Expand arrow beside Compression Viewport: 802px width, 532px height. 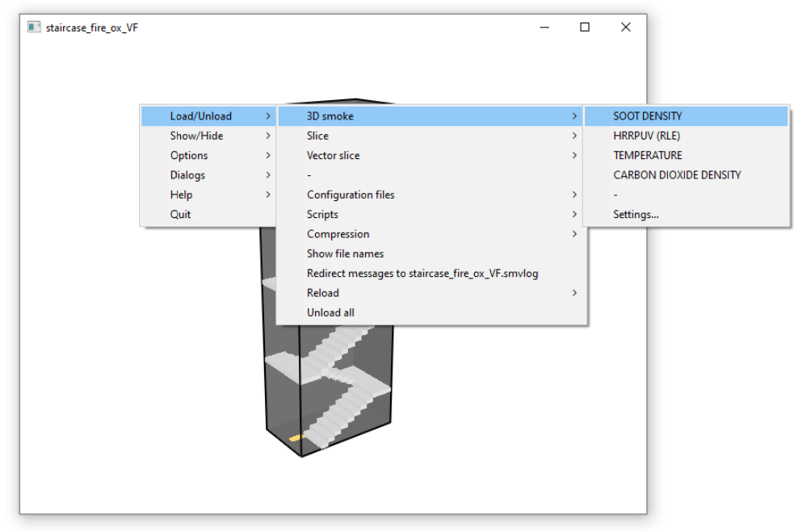[574, 234]
